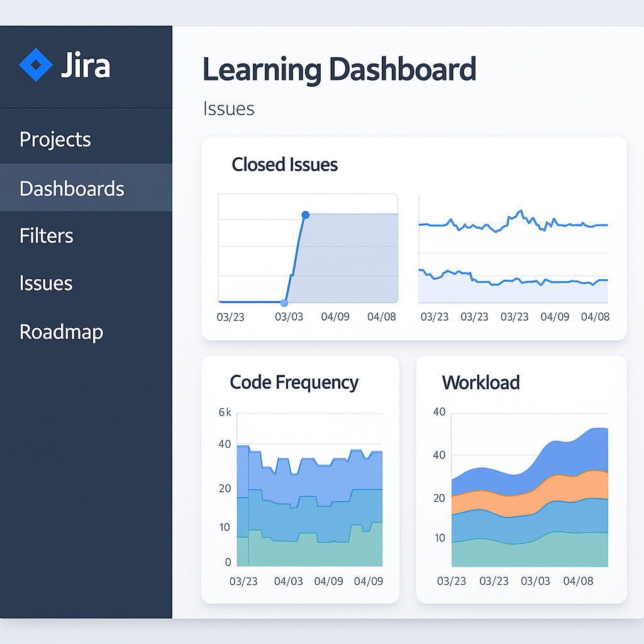Click the Closed Issues card title
The width and height of the screenshot is (644, 644).
click(x=284, y=165)
